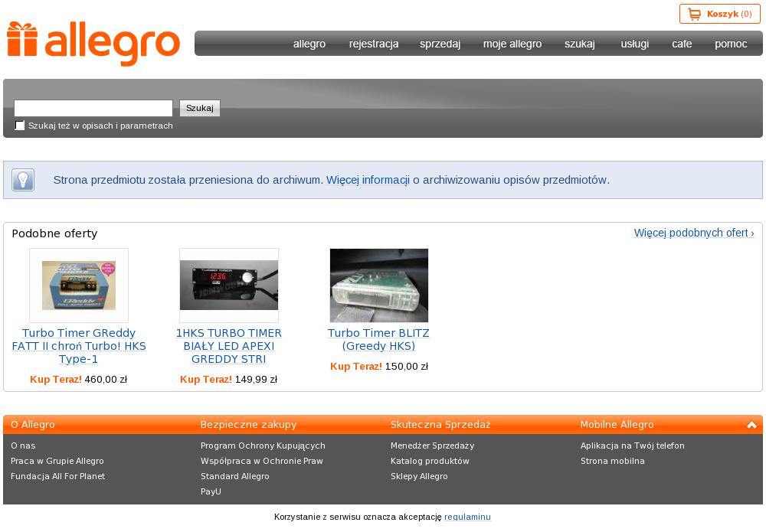This screenshot has height=532, width=766.
Task: Open pomoc in the navigation bar
Action: click(x=731, y=44)
